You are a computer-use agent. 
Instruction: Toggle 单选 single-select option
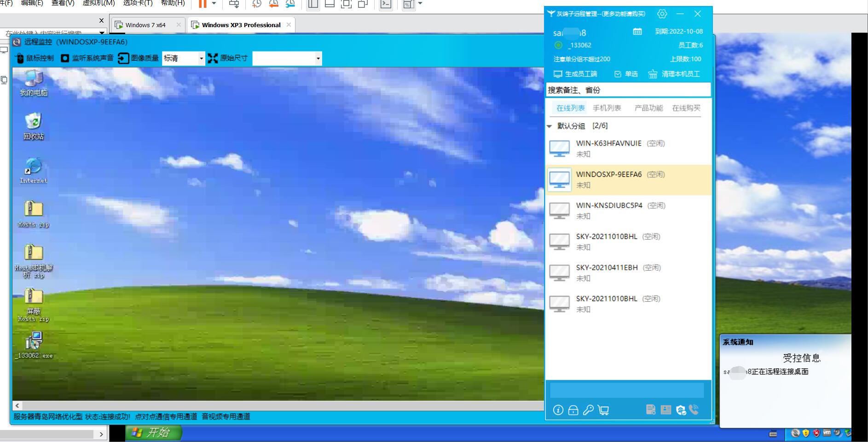click(626, 74)
